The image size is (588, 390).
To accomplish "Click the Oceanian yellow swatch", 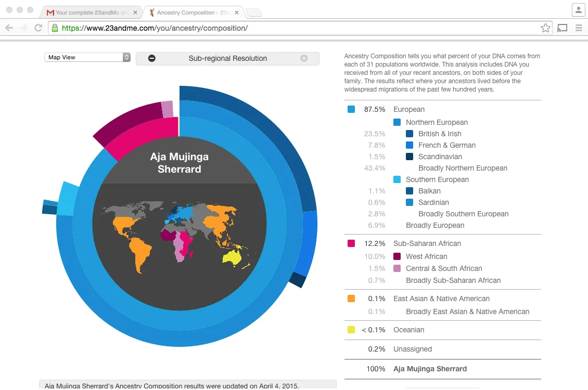I will coord(351,330).
